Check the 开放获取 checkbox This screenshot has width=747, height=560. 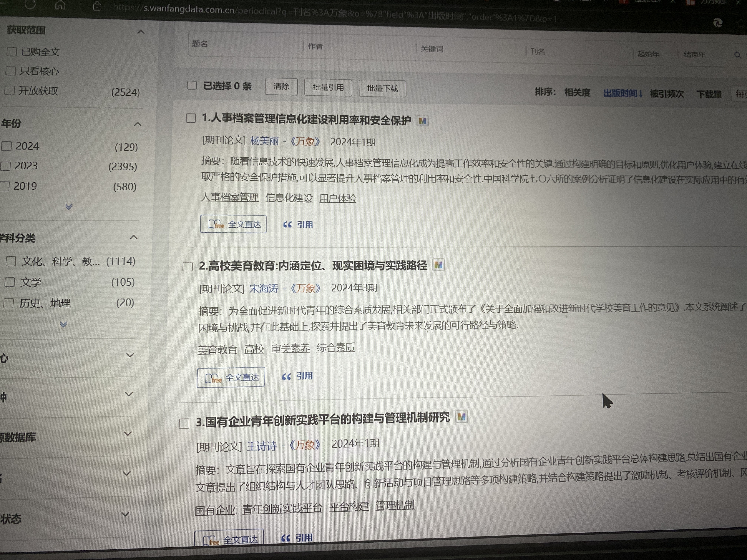[9, 90]
